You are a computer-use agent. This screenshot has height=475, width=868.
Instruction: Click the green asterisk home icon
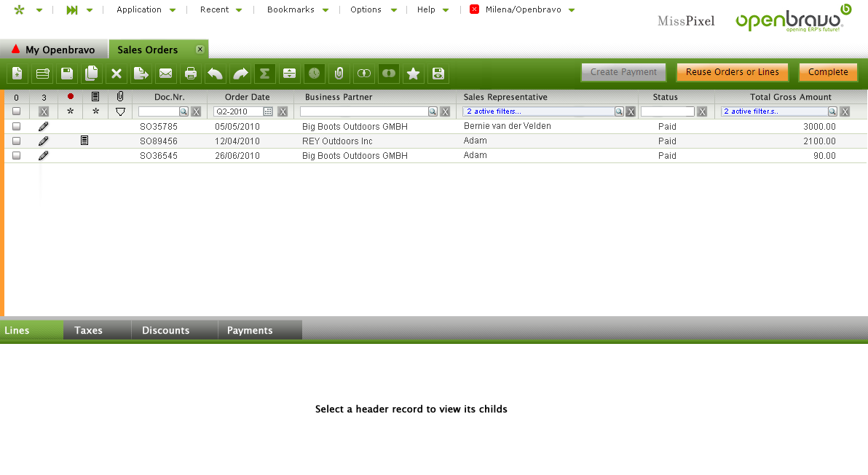point(20,10)
